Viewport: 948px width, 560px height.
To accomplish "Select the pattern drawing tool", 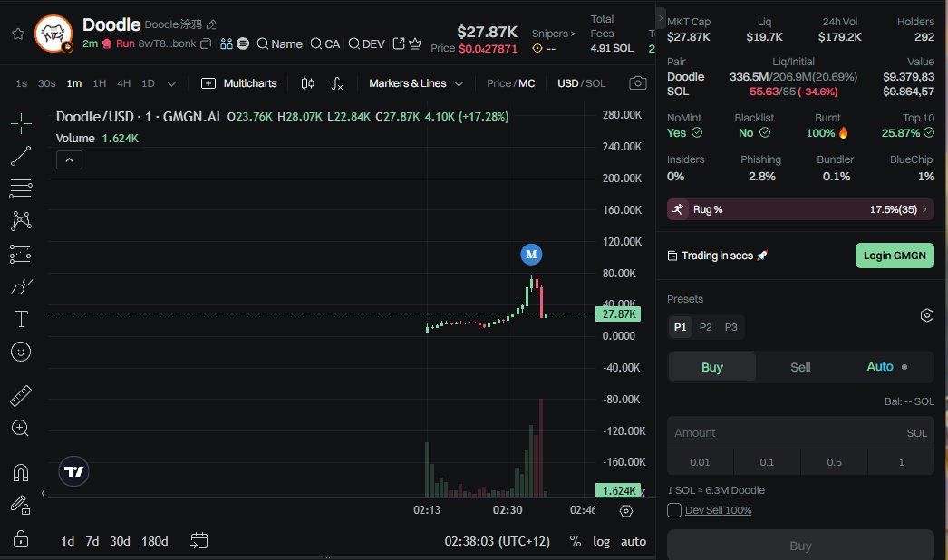I will [x=21, y=221].
